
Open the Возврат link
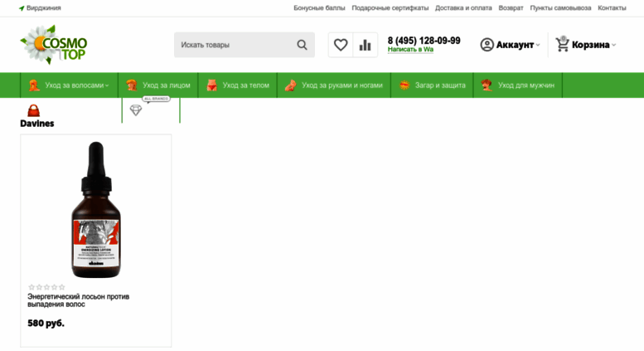[511, 7]
